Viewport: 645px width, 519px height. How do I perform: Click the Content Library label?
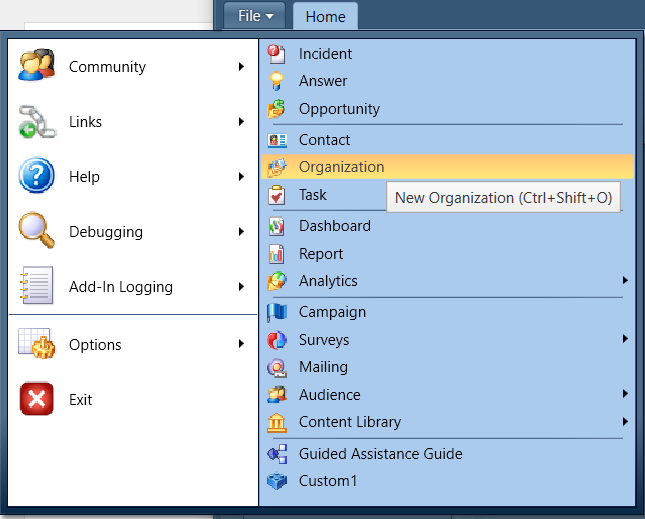350,422
